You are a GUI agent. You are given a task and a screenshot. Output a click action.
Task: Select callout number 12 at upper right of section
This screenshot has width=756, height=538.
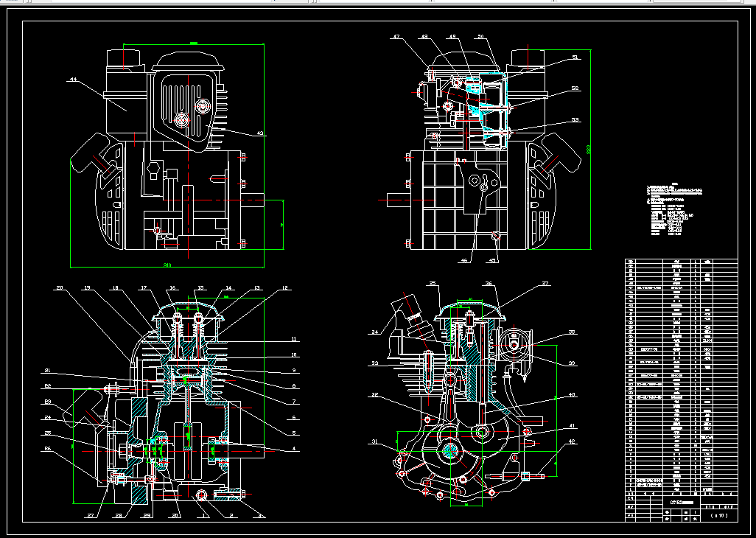click(x=285, y=288)
